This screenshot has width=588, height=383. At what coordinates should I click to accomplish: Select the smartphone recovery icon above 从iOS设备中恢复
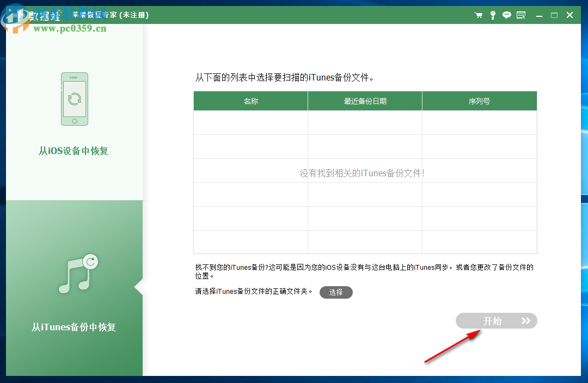coord(74,98)
